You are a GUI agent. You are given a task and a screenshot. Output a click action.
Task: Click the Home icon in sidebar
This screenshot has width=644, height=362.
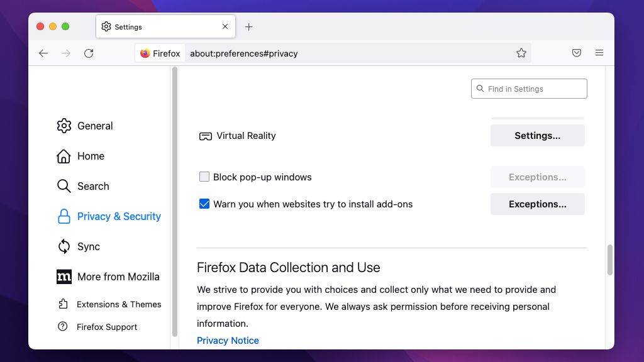point(64,156)
